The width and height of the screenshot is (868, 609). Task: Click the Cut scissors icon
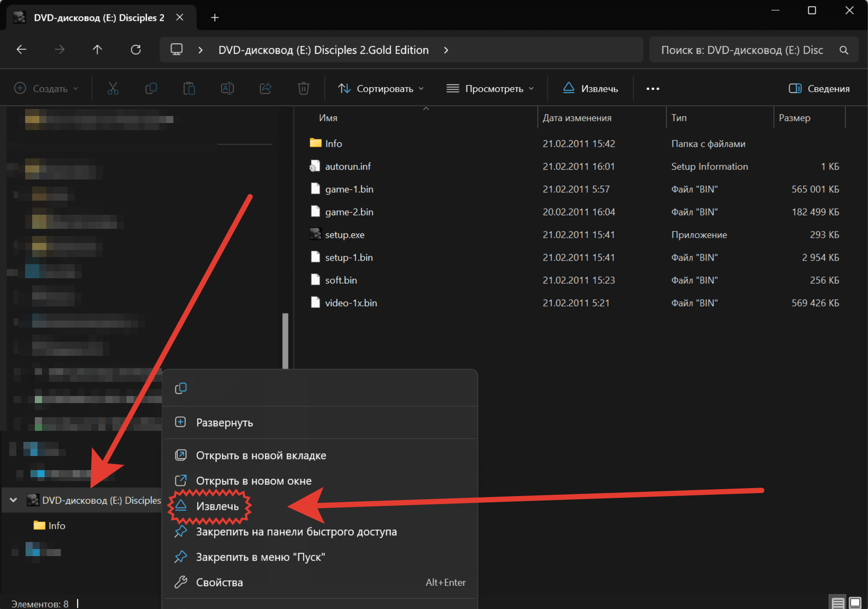point(113,89)
